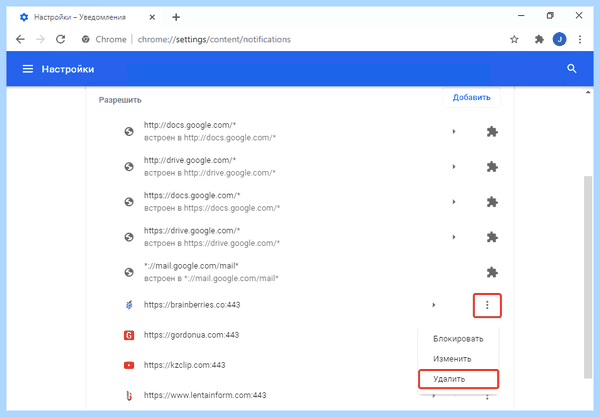
Task: Click globe icon of http://drive.google.com/*
Action: (129, 167)
